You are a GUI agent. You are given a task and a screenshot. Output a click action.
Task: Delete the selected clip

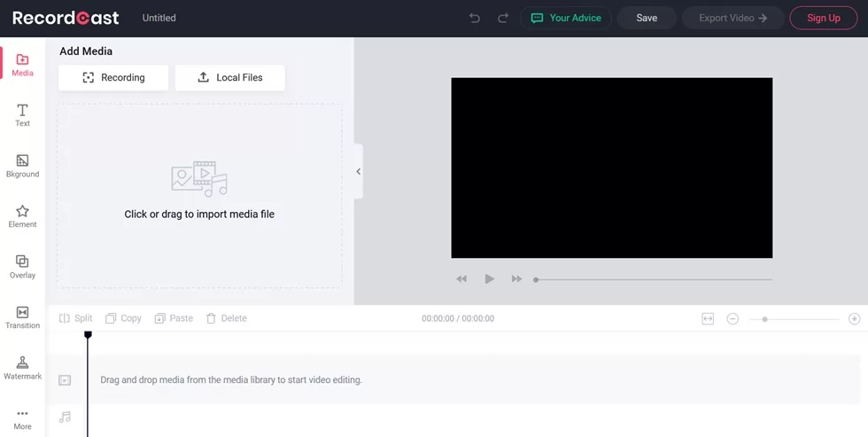point(227,318)
